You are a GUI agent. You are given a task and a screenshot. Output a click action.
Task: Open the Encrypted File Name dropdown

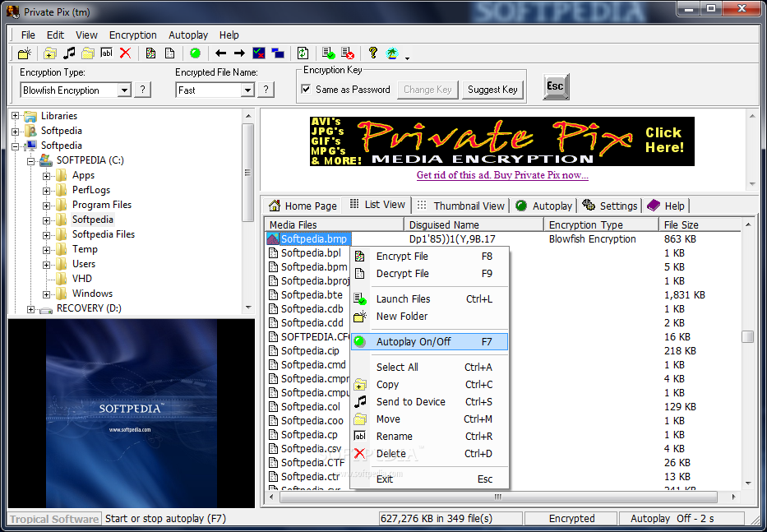coord(247,90)
